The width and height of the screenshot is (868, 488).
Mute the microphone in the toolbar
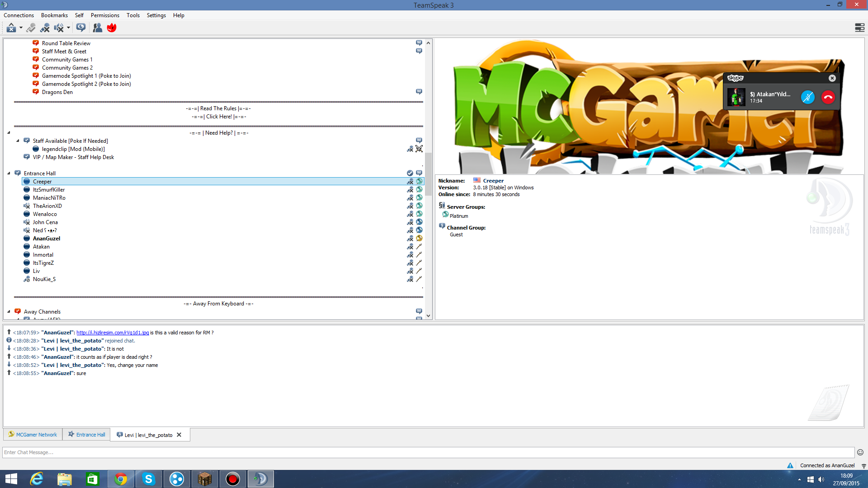pyautogui.click(x=45, y=28)
